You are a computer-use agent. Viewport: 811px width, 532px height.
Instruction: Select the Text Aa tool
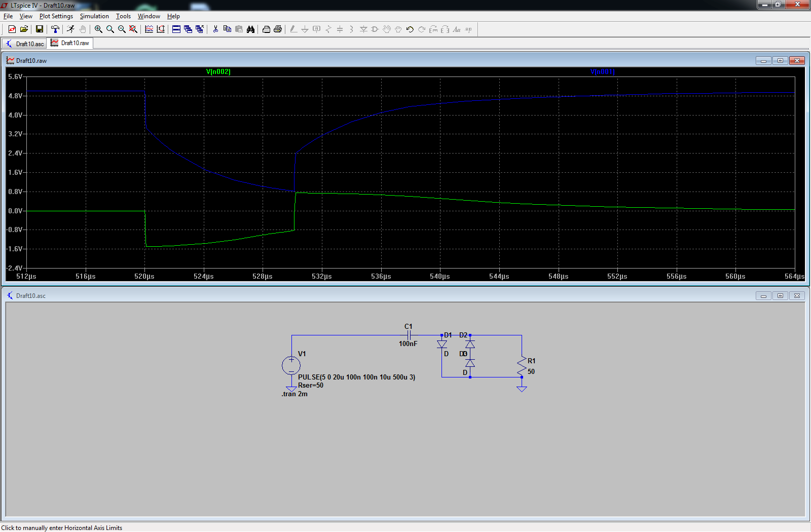457,29
